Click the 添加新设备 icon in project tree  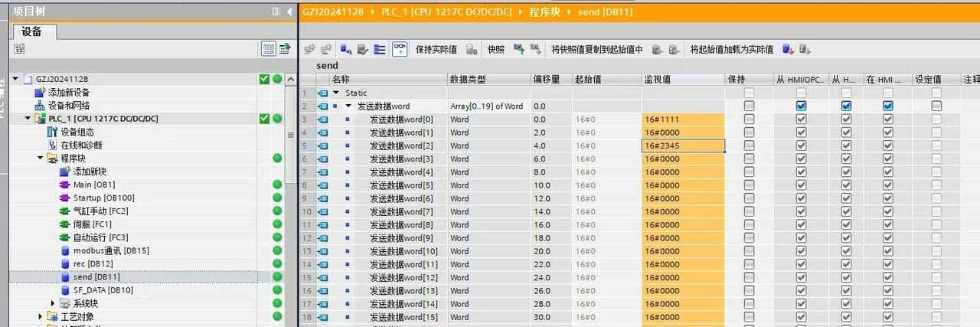(x=41, y=92)
